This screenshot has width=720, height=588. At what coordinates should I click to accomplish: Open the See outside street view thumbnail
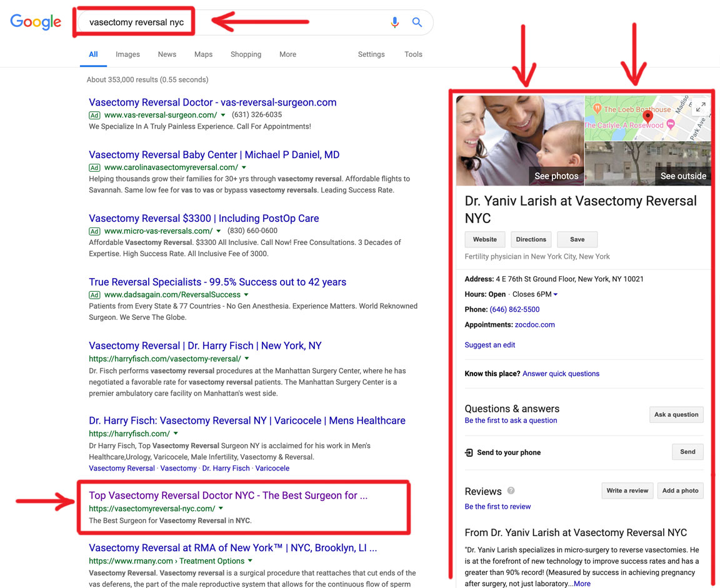pos(648,164)
